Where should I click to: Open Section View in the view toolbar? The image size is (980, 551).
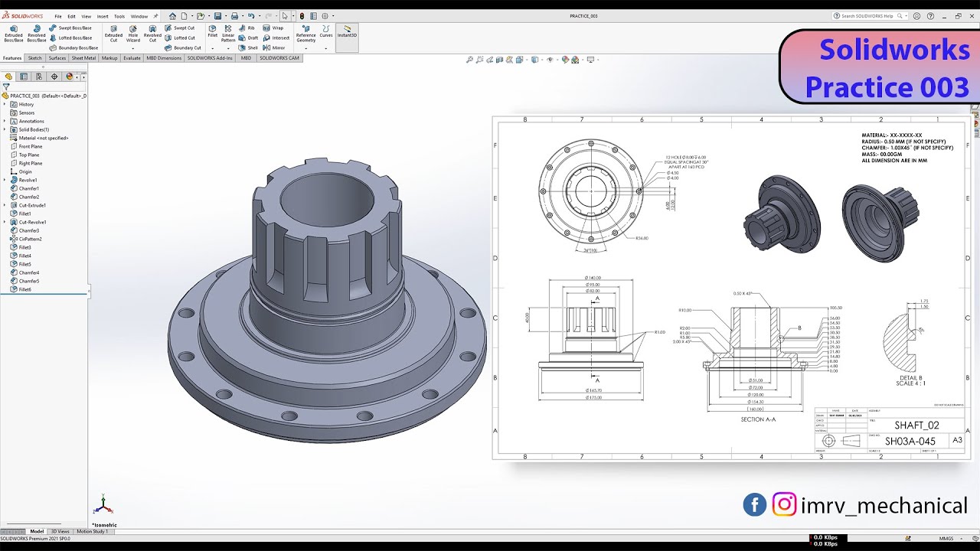499,60
